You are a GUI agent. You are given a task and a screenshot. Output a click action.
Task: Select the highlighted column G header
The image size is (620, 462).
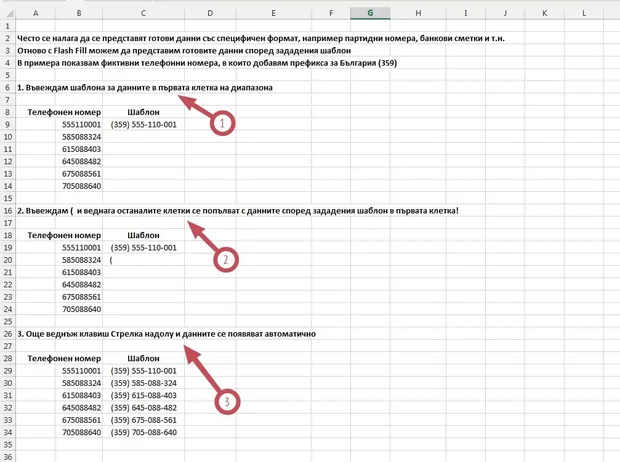tap(371, 13)
